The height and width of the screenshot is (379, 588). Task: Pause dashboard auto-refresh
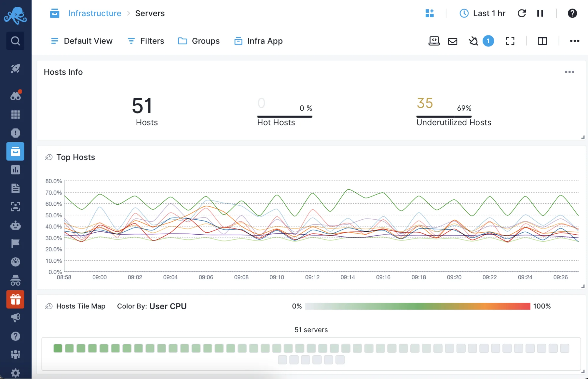tap(540, 13)
